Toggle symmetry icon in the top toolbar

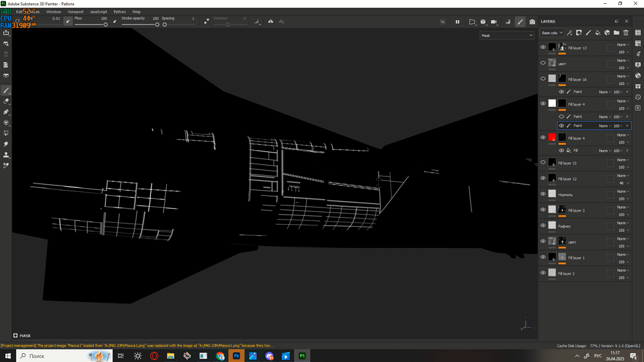click(x=270, y=21)
